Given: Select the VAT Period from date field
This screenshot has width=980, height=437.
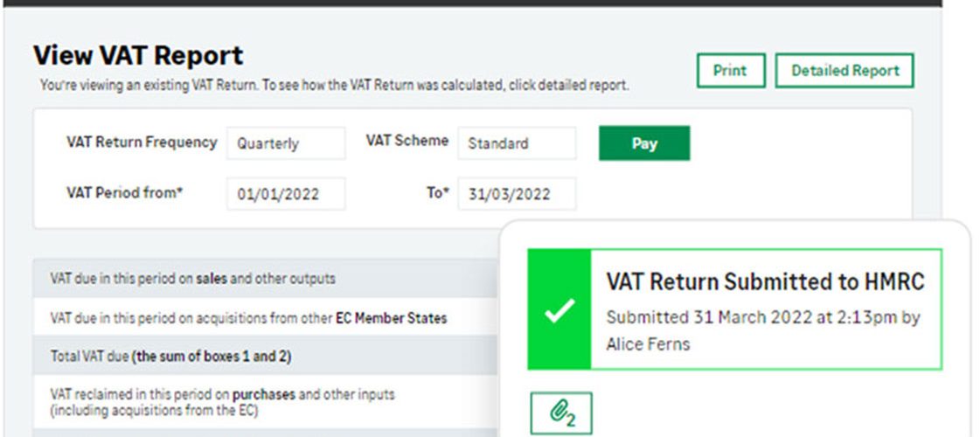Looking at the screenshot, I should [286, 194].
